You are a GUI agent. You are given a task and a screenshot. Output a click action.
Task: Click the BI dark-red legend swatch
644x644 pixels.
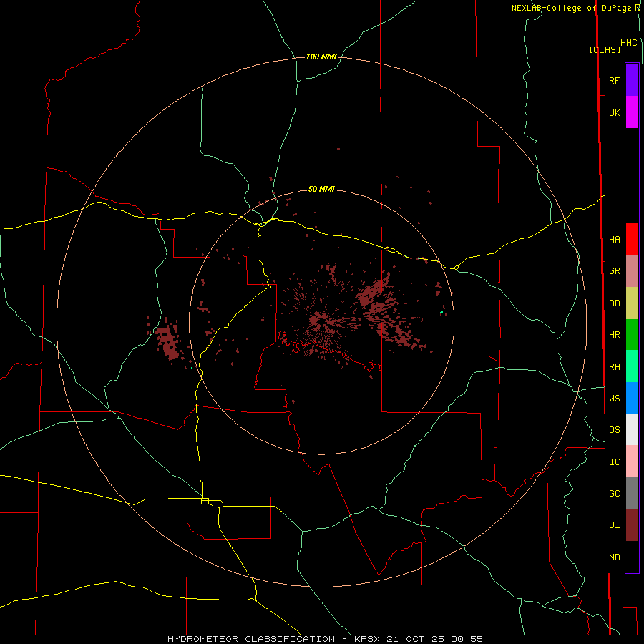632,525
